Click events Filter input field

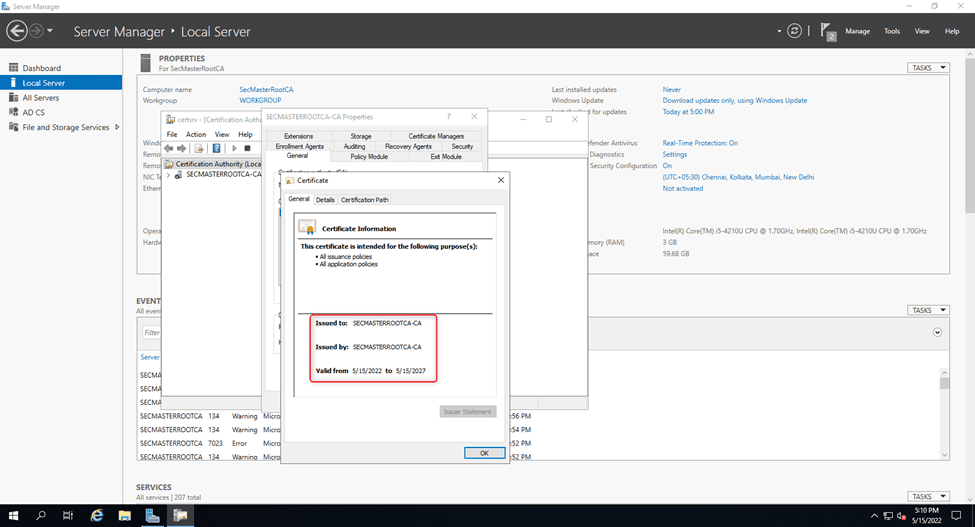(x=152, y=332)
